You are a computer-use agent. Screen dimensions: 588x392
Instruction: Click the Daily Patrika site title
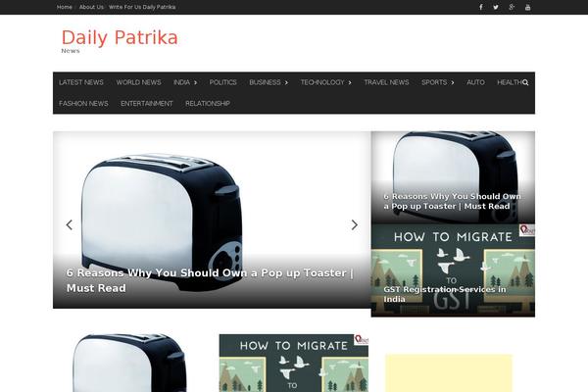point(120,37)
